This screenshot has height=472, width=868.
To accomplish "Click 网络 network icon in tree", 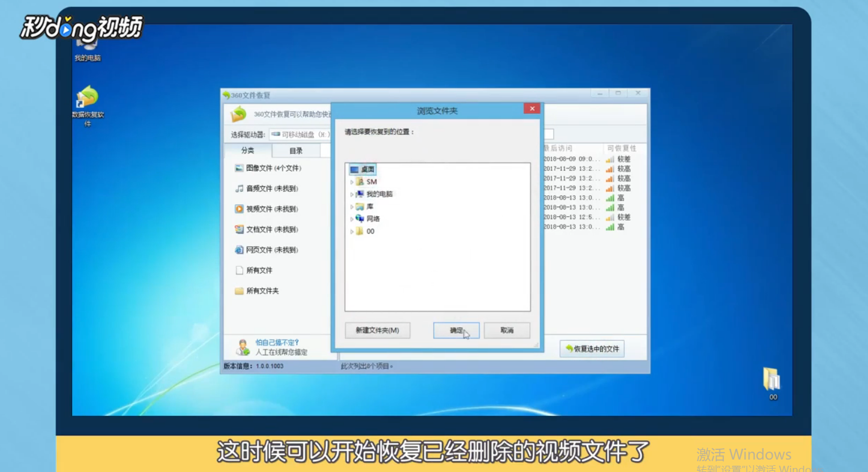I will click(360, 218).
